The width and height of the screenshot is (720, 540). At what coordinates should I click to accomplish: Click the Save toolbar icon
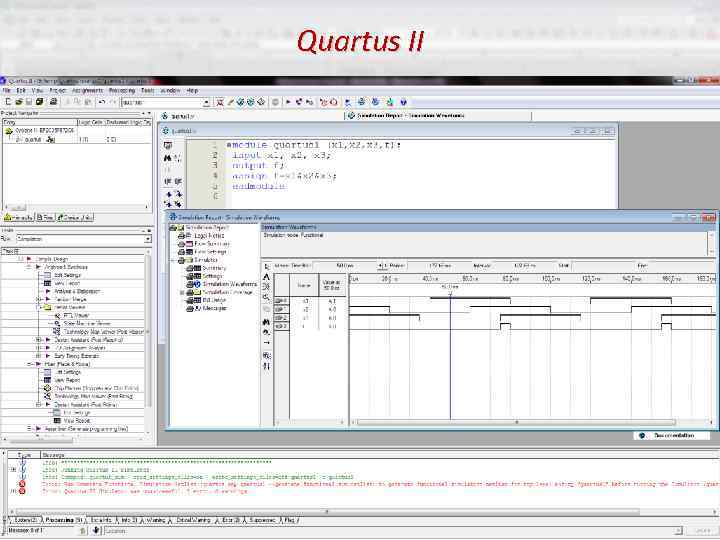click(28, 102)
